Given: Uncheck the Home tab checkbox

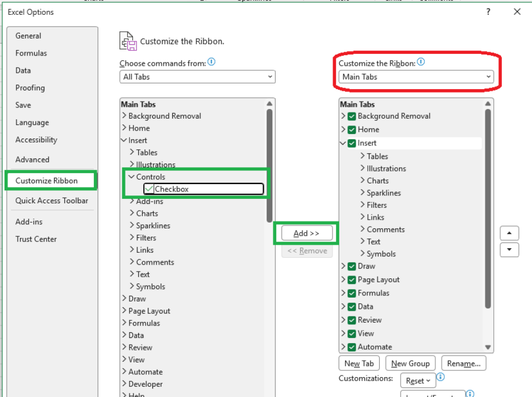Looking at the screenshot, I should (x=352, y=130).
